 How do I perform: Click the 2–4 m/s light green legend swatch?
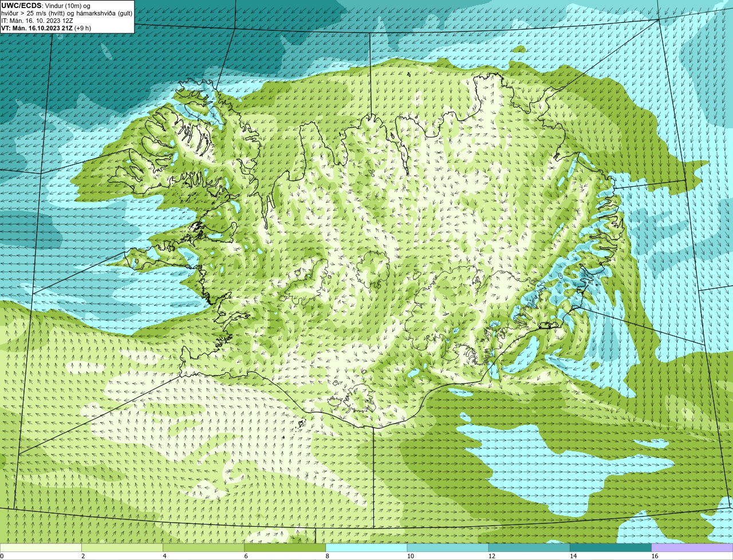pyautogui.click(x=122, y=547)
